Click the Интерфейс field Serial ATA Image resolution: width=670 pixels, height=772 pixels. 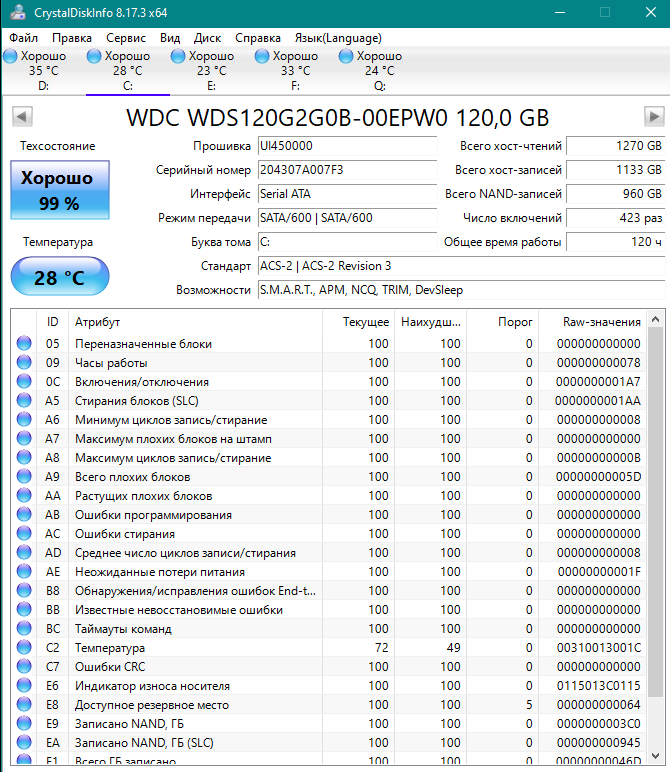348,194
